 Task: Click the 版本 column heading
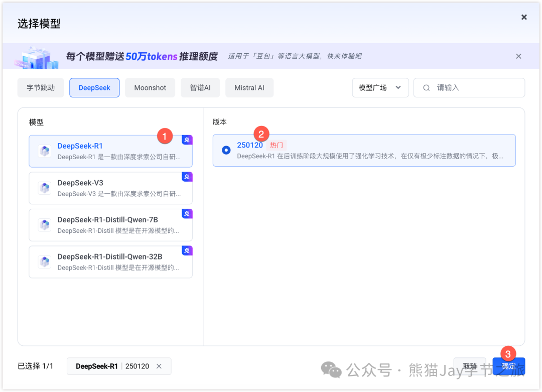coord(219,121)
